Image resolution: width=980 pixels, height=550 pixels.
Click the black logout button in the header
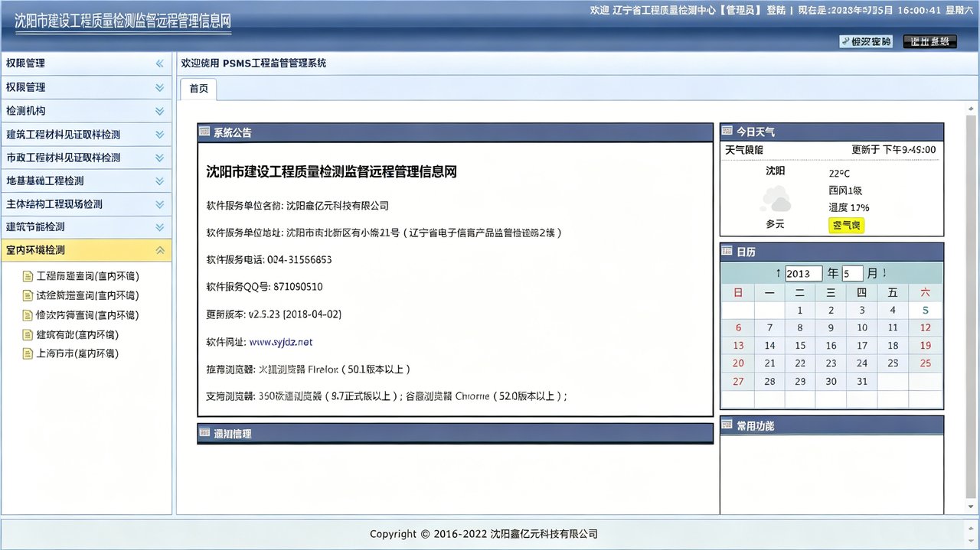[x=929, y=41]
